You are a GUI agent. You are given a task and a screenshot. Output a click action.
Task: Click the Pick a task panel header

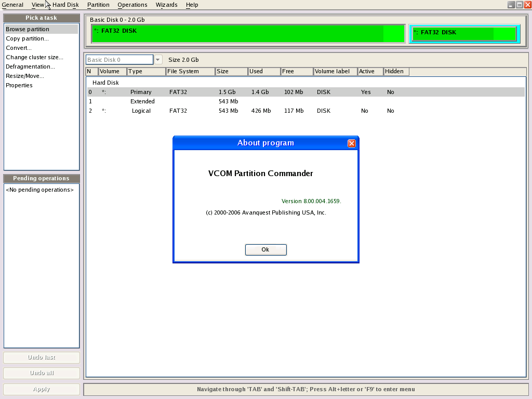[42, 18]
